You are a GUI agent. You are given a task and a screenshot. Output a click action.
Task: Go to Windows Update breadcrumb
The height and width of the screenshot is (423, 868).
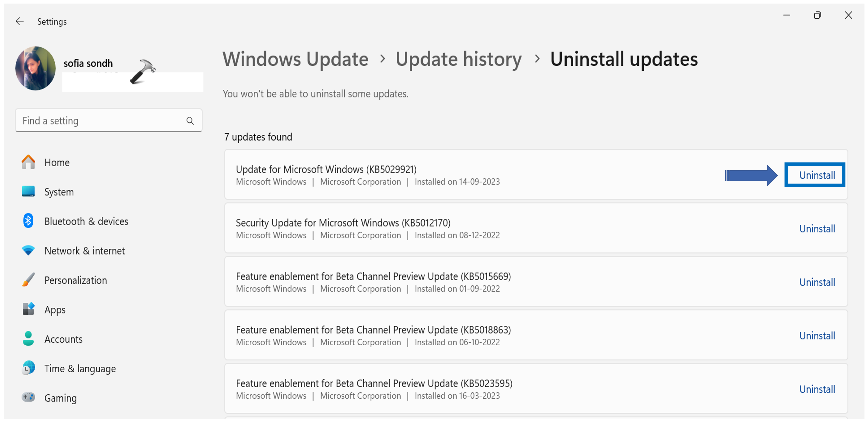295,59
